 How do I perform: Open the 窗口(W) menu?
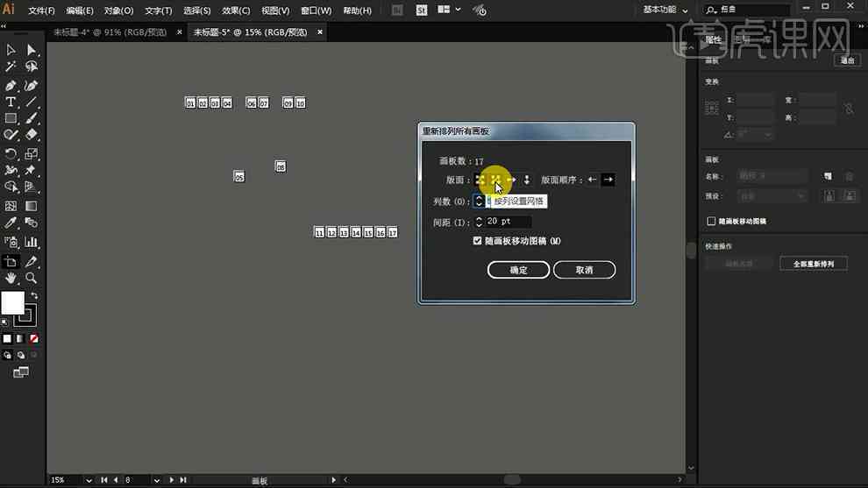coord(317,11)
